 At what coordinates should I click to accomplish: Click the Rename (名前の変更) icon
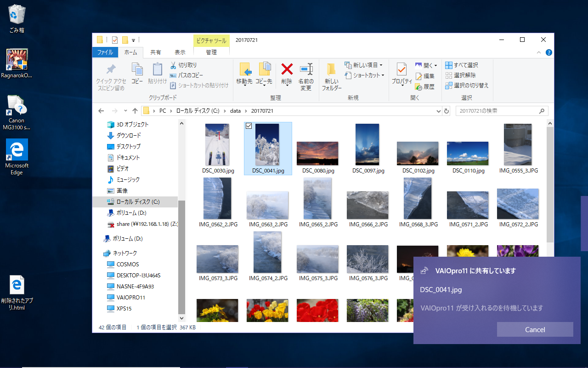[x=306, y=69]
